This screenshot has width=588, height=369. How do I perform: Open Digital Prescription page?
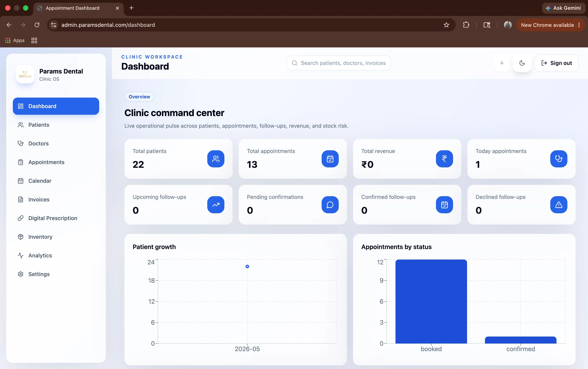[56, 218]
